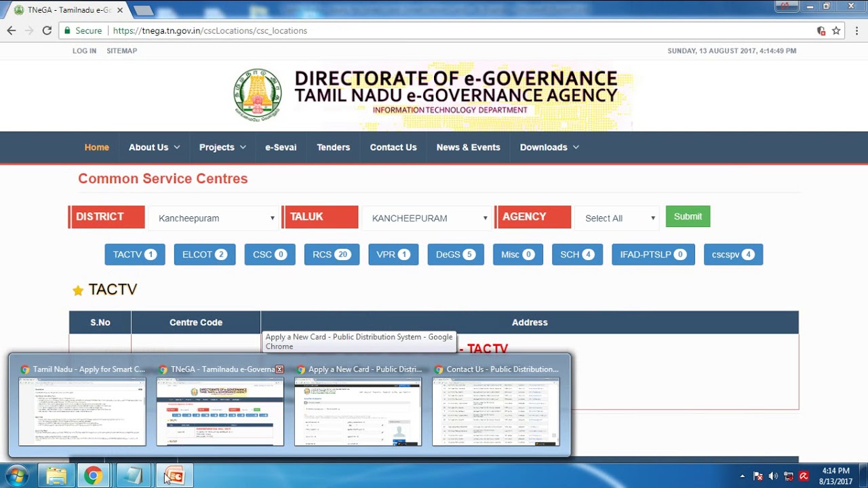Open the District dropdown showing Kancheepuram
The image size is (868, 488).
tap(214, 218)
